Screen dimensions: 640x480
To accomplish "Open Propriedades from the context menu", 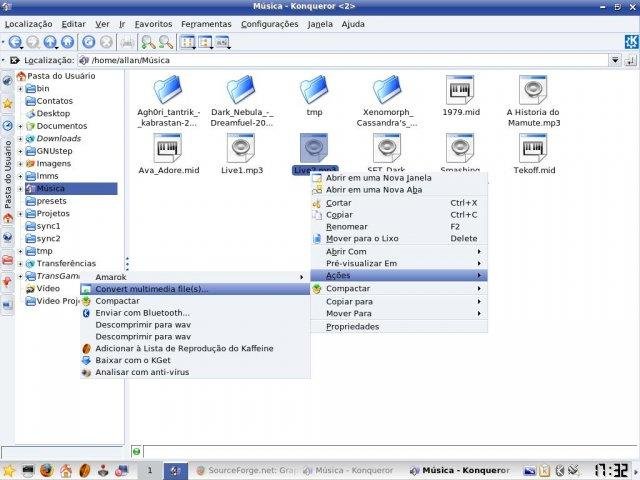I will tap(399, 327).
